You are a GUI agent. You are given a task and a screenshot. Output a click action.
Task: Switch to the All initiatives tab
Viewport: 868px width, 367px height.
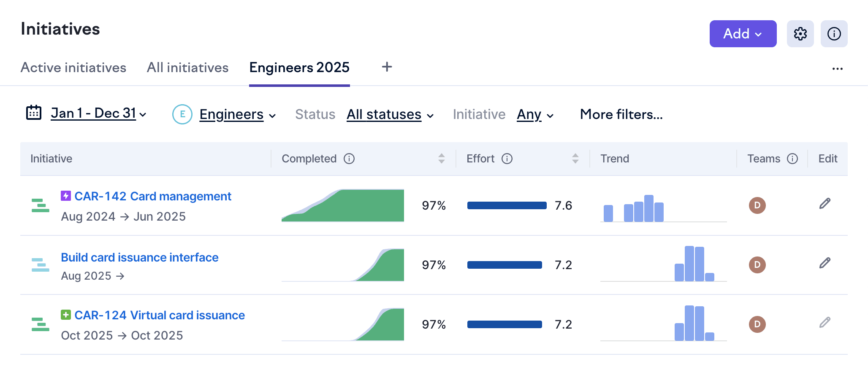click(x=187, y=67)
